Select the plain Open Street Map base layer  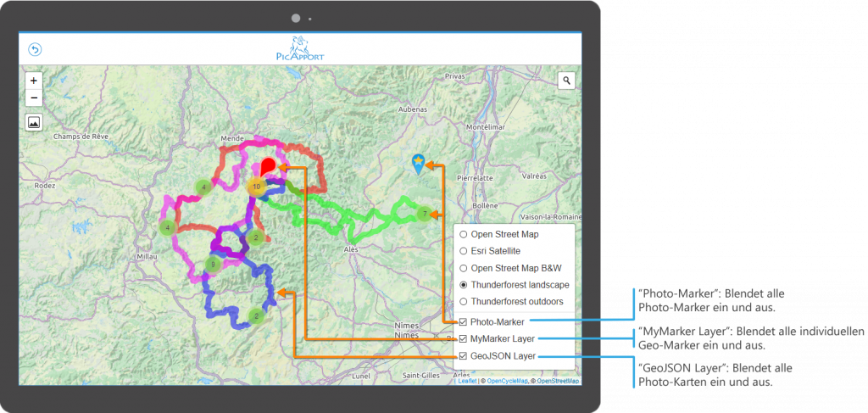point(464,234)
